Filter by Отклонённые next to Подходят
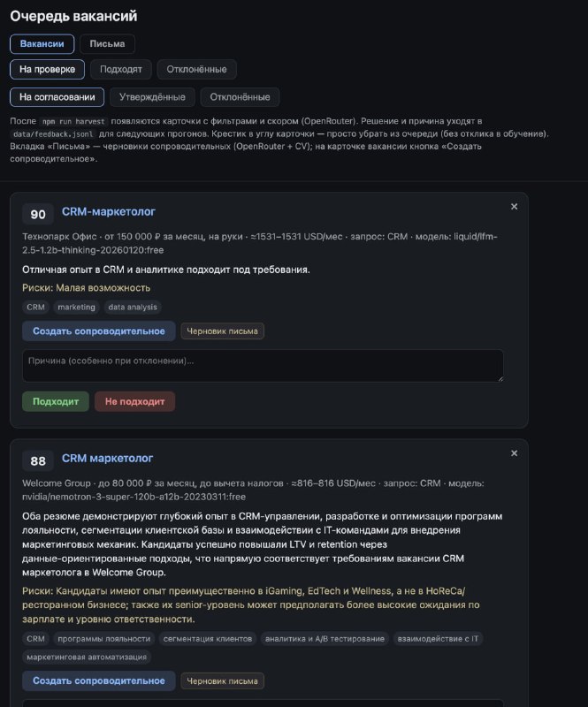 [x=196, y=69]
